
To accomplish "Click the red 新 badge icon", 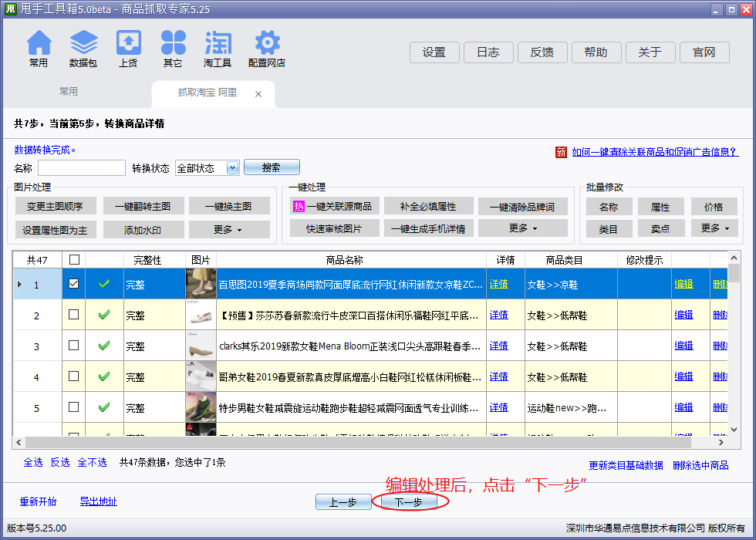I will tap(561, 152).
